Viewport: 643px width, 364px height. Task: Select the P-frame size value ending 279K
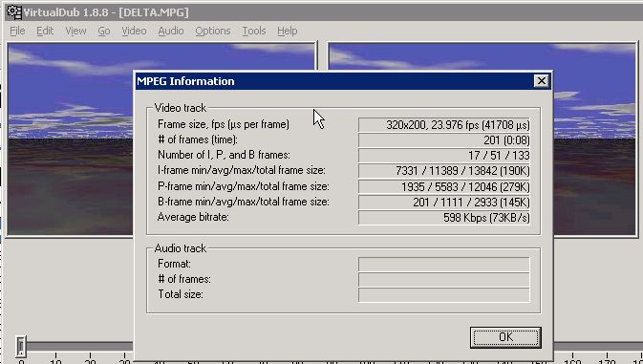click(444, 186)
